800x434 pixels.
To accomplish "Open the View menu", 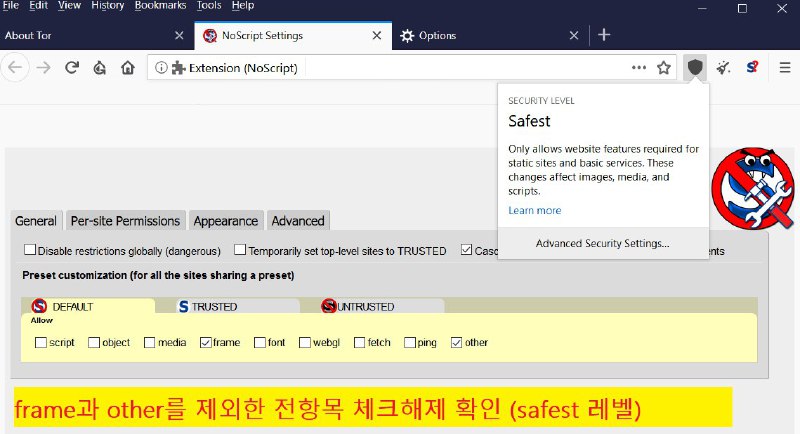I will click(x=69, y=6).
